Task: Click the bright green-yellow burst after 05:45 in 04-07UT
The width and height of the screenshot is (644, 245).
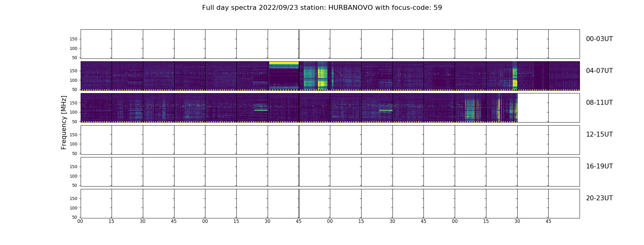Action: (x=315, y=75)
